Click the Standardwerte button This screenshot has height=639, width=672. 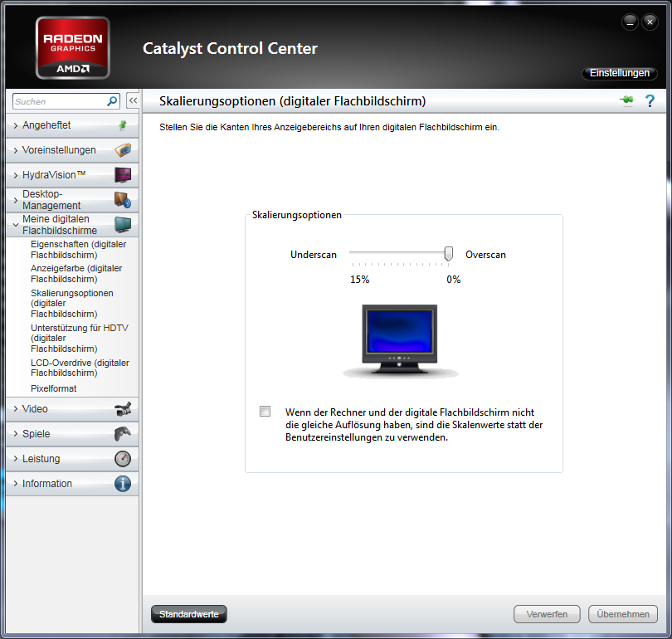pos(188,614)
